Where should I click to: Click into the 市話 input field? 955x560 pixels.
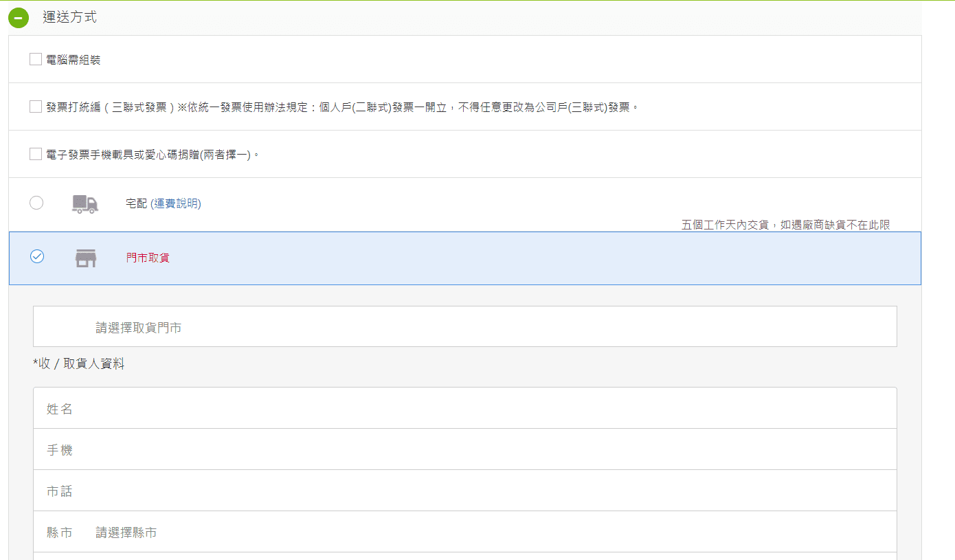pyautogui.click(x=464, y=491)
